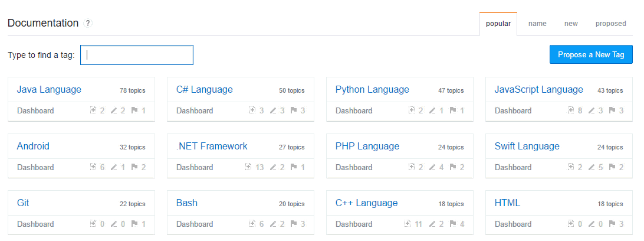The width and height of the screenshot is (644, 241).
Task: Click the page-plus icon in JavaScript Language card
Action: (570, 110)
